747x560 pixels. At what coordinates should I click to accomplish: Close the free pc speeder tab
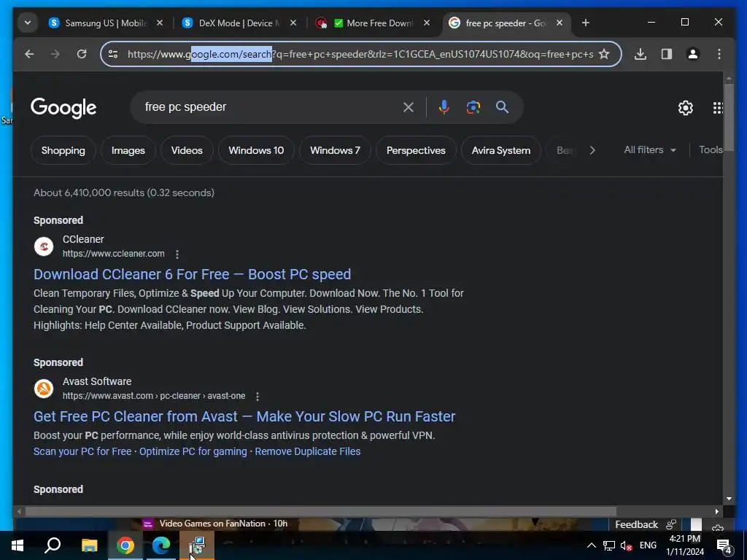560,23
